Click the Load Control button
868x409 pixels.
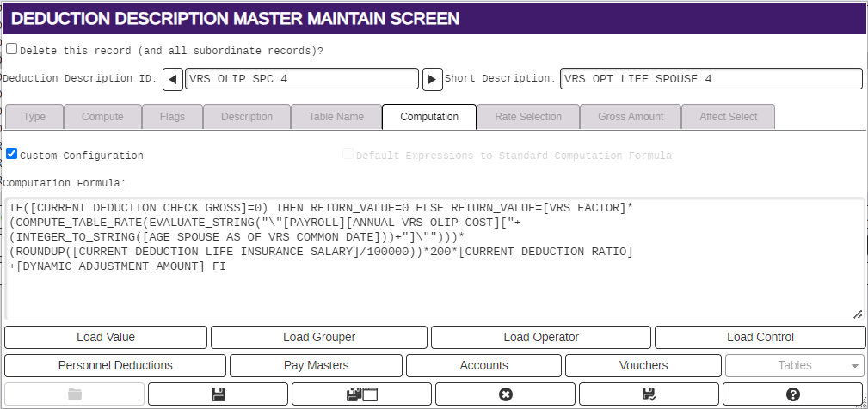[760, 337]
